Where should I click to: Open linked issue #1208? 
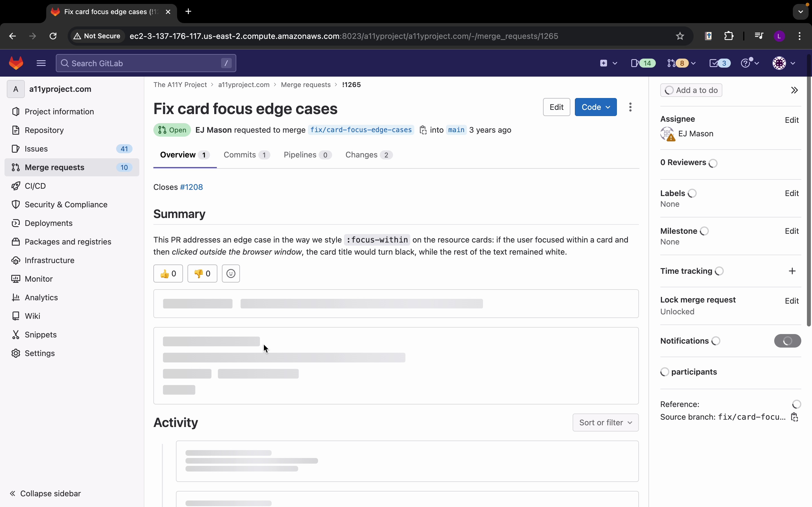[x=191, y=187]
